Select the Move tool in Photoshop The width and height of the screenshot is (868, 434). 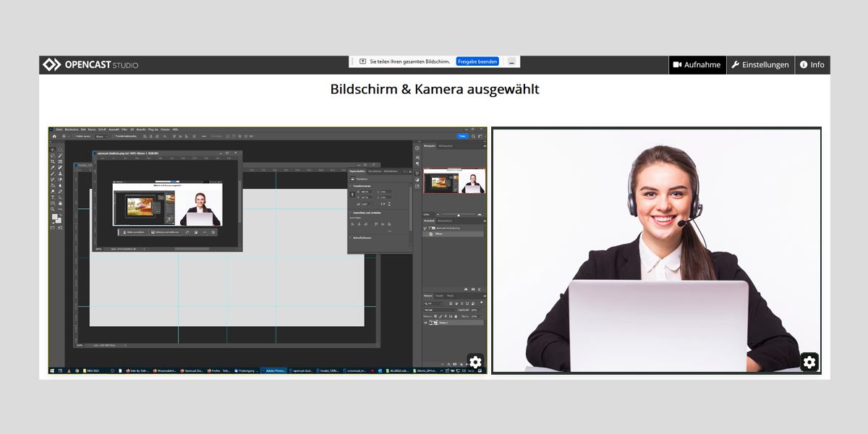pyautogui.click(x=52, y=150)
